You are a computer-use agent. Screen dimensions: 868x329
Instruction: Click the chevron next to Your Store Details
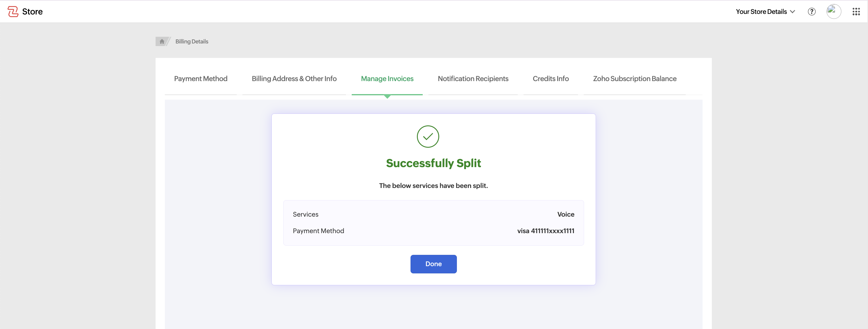click(792, 12)
